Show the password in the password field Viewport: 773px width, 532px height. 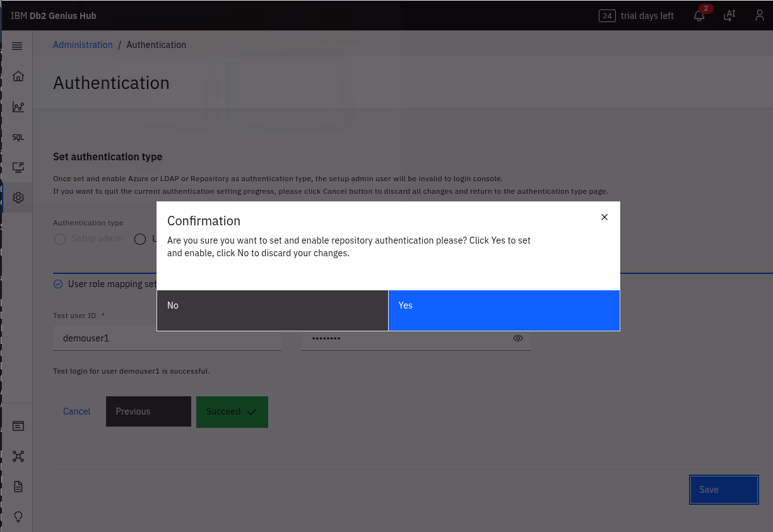tap(517, 338)
